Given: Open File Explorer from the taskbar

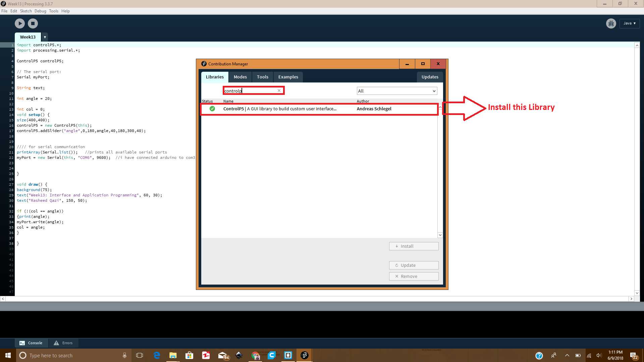Looking at the screenshot, I should 173,355.
